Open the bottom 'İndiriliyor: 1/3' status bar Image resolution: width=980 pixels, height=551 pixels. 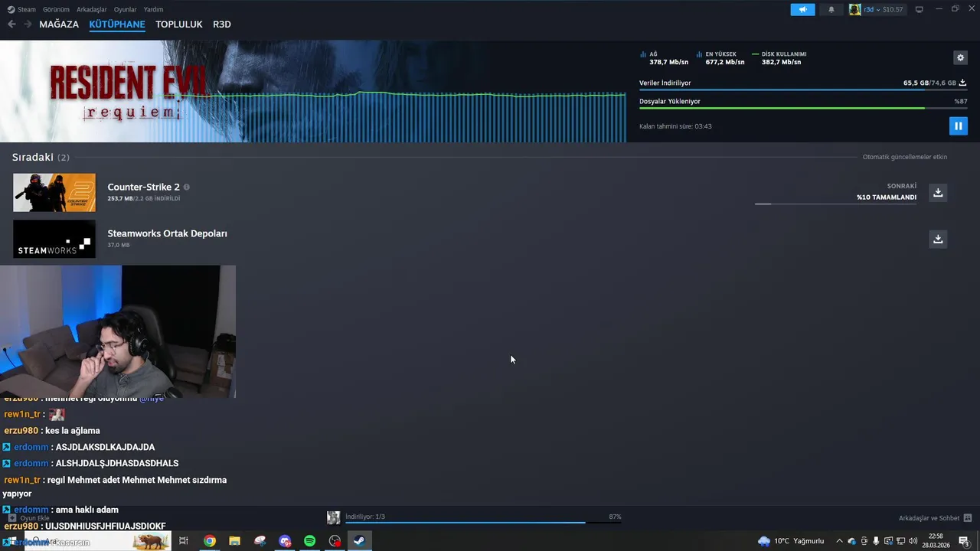pos(483,518)
